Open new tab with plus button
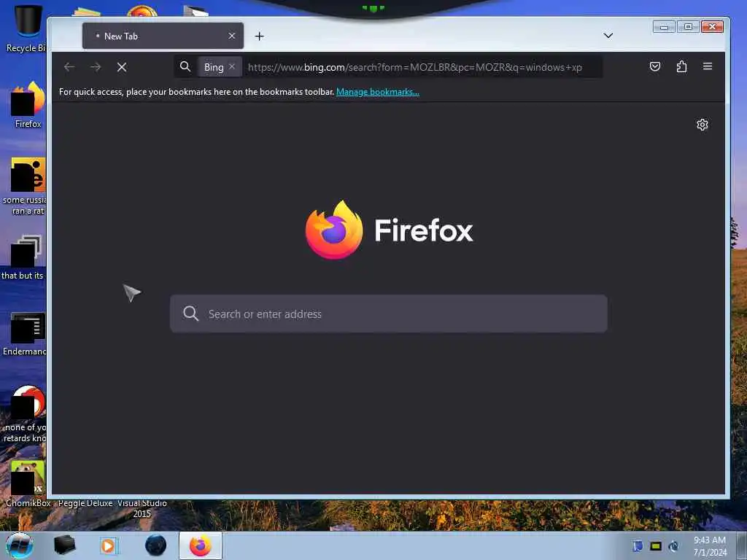Screen dimensions: 747x560 click(x=259, y=36)
